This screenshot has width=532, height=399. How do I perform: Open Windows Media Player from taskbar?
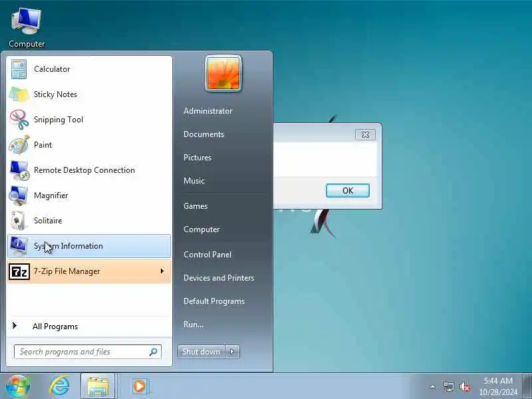140,386
